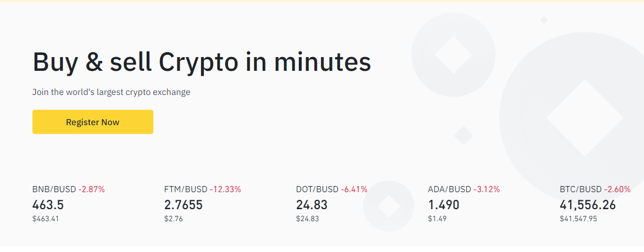Viewport: 644px width, 252px height.
Task: Open the BTC/BUSD trading pair
Action: [581, 189]
